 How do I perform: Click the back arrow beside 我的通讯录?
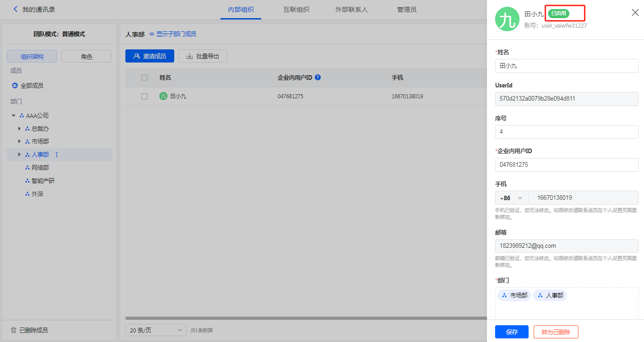[16, 9]
